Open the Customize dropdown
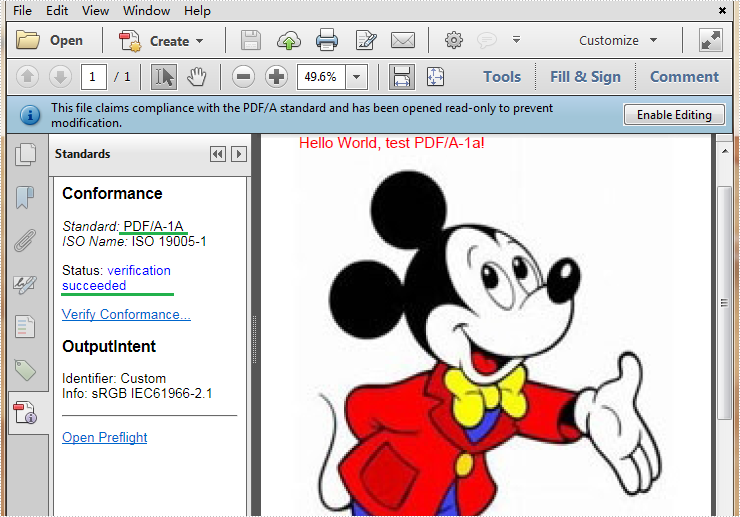Screen dimensions: 740x517 click(x=618, y=41)
